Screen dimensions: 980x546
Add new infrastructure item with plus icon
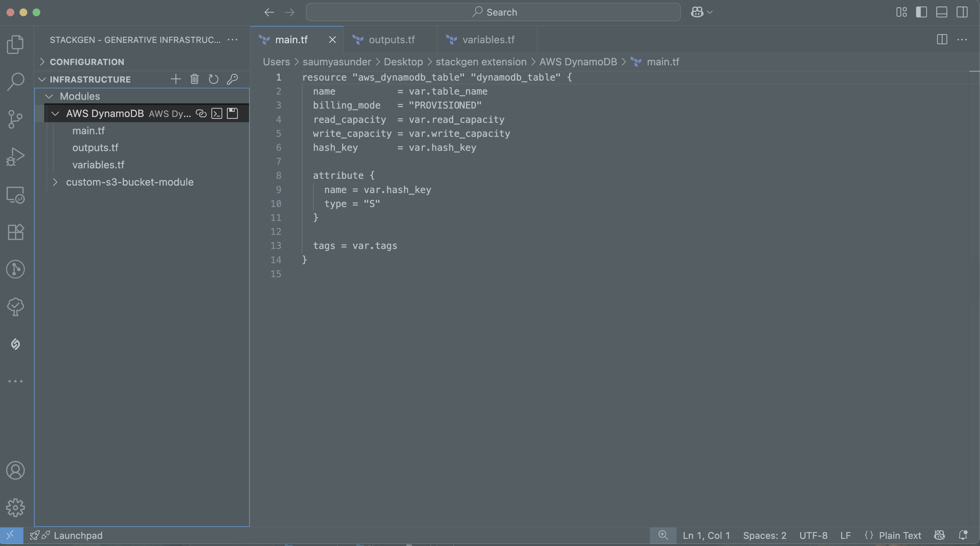[176, 79]
